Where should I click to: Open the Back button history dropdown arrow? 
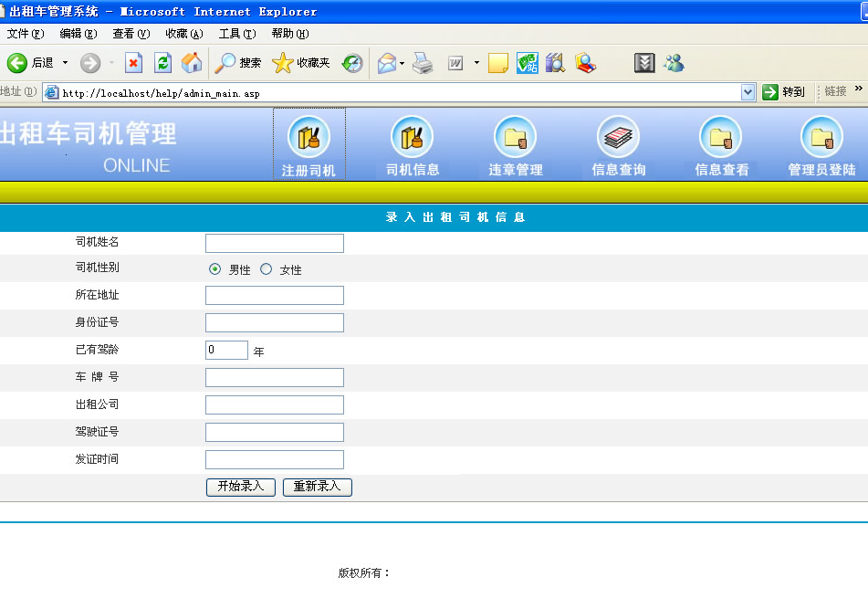[66, 63]
